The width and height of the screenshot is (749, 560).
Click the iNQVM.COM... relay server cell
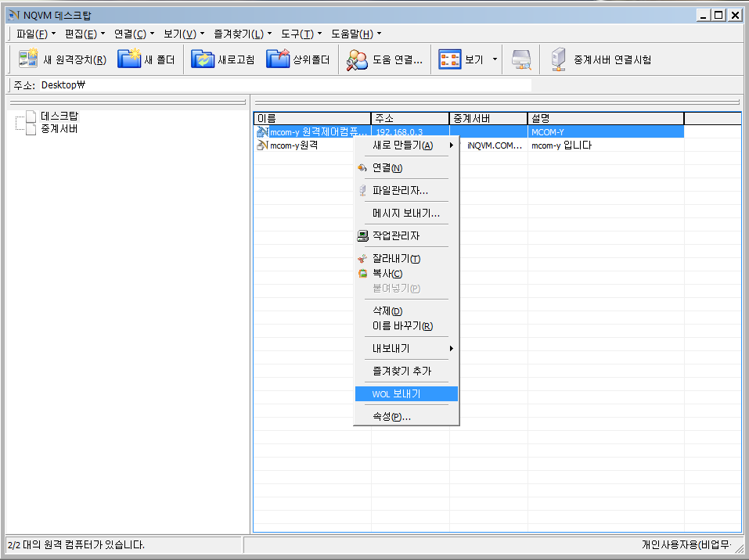point(495,145)
